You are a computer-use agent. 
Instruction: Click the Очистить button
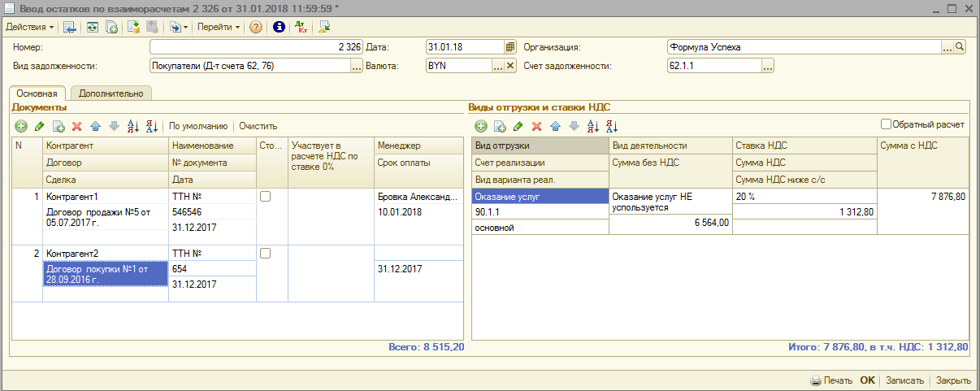coord(258,126)
